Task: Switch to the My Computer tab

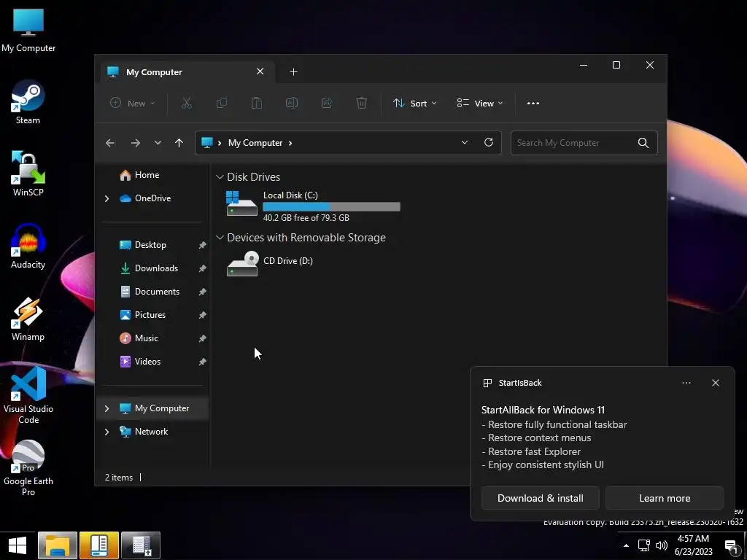Action: [186, 72]
